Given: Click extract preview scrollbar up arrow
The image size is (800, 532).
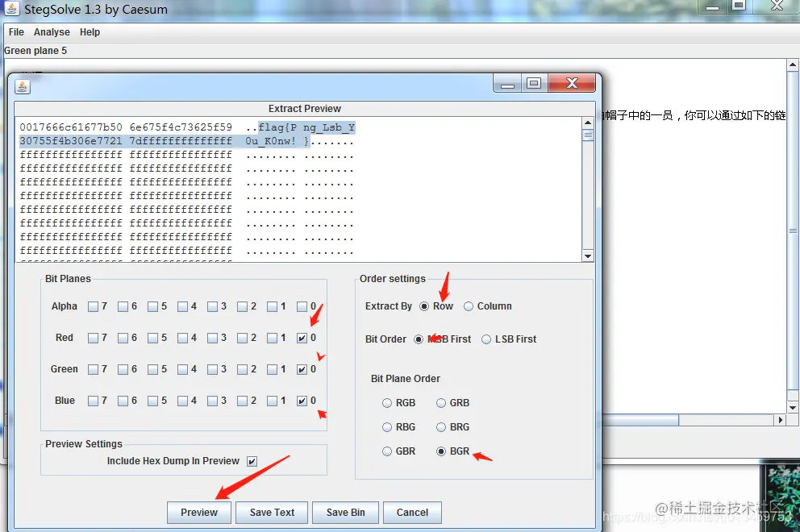Looking at the screenshot, I should pos(588,123).
